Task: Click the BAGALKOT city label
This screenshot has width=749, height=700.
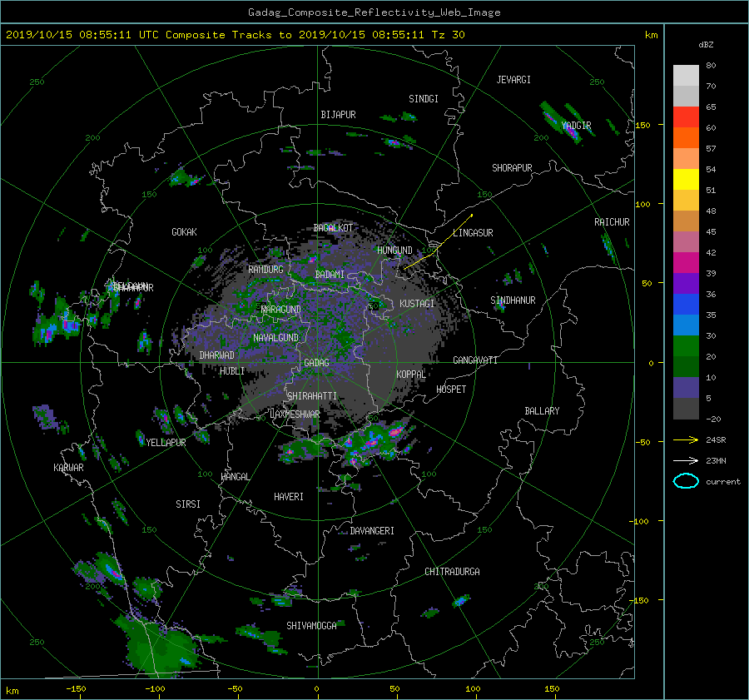Action: (333, 228)
